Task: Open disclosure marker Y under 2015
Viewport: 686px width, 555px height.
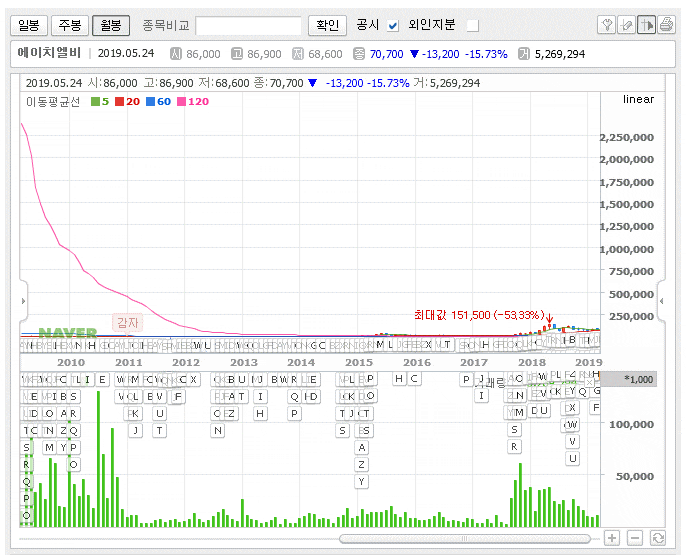Action: (x=361, y=482)
